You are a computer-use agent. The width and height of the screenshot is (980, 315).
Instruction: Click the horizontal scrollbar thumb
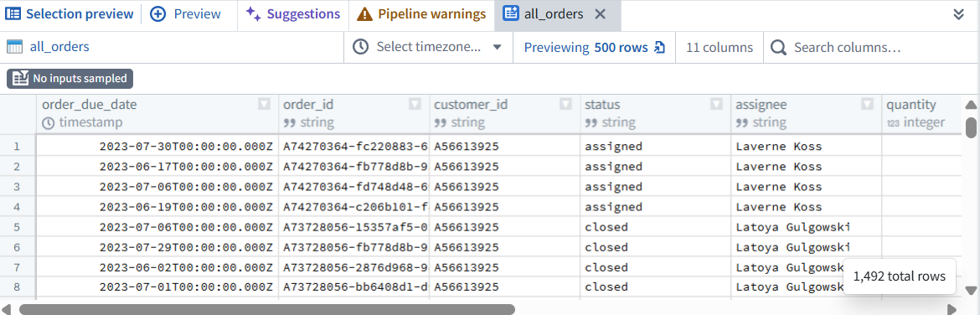267,309
